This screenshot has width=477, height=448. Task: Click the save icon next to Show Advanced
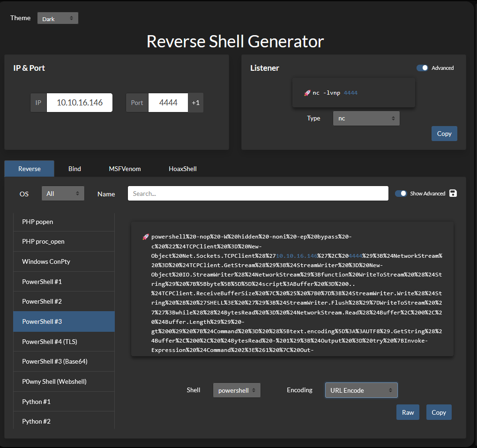pos(453,194)
